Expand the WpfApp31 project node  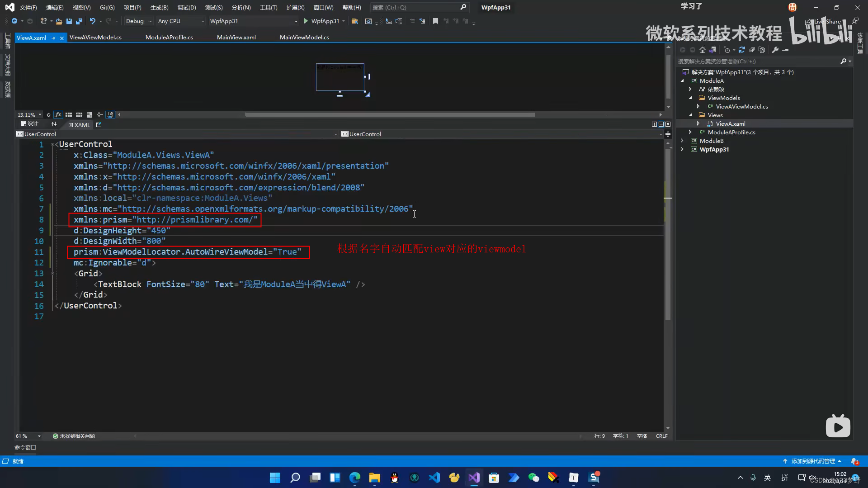coord(682,150)
